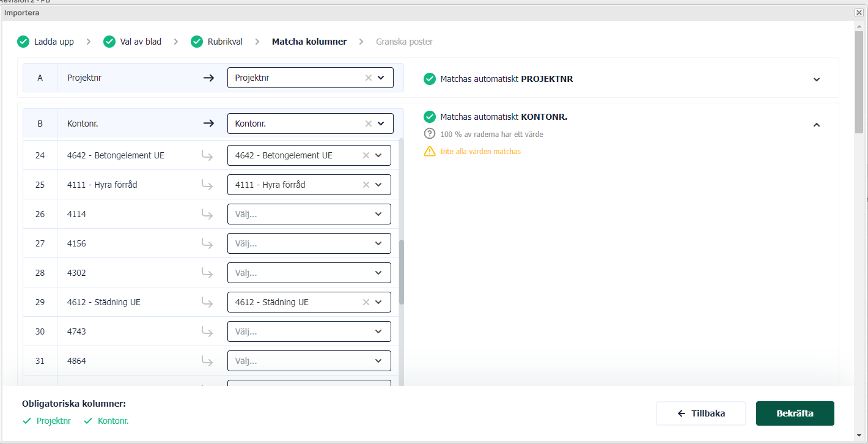Close the Importera dialog window

(x=858, y=12)
